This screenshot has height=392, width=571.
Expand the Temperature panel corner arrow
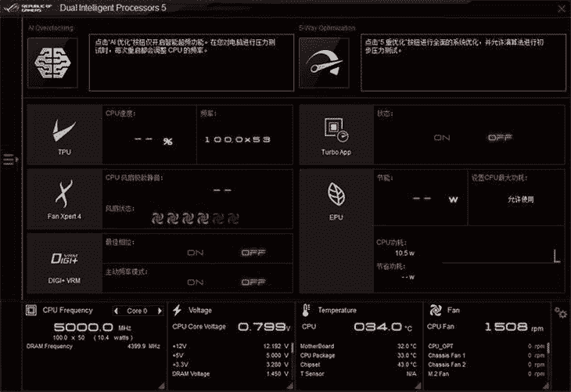point(418,385)
